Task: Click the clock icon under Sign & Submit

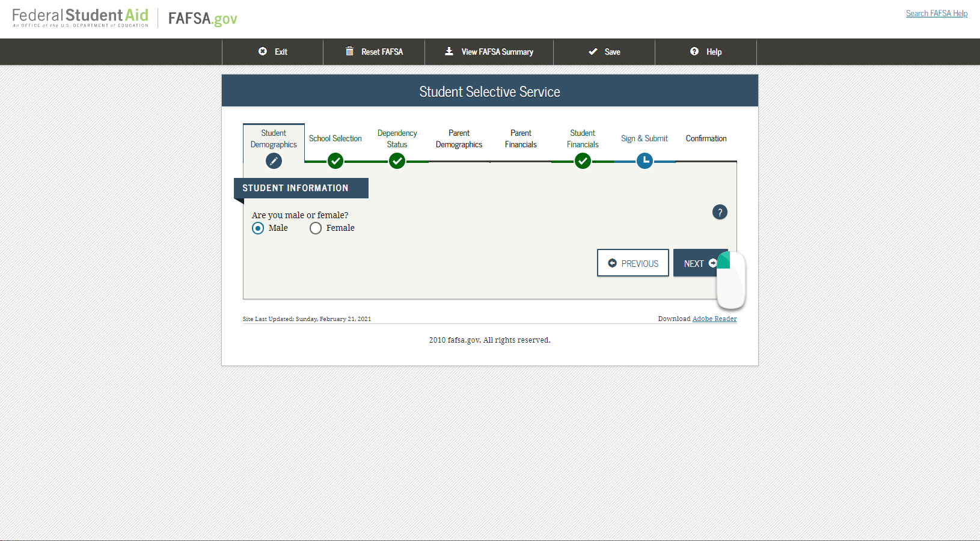Action: coord(645,161)
